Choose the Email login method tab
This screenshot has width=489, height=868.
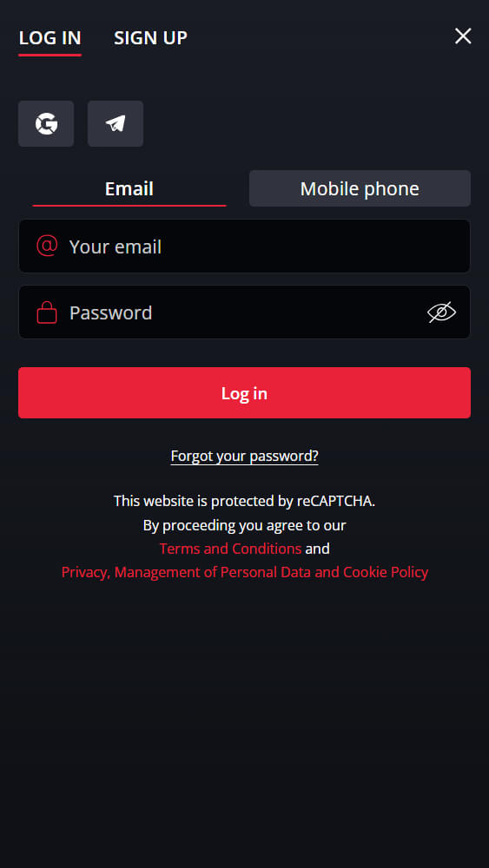click(x=129, y=188)
